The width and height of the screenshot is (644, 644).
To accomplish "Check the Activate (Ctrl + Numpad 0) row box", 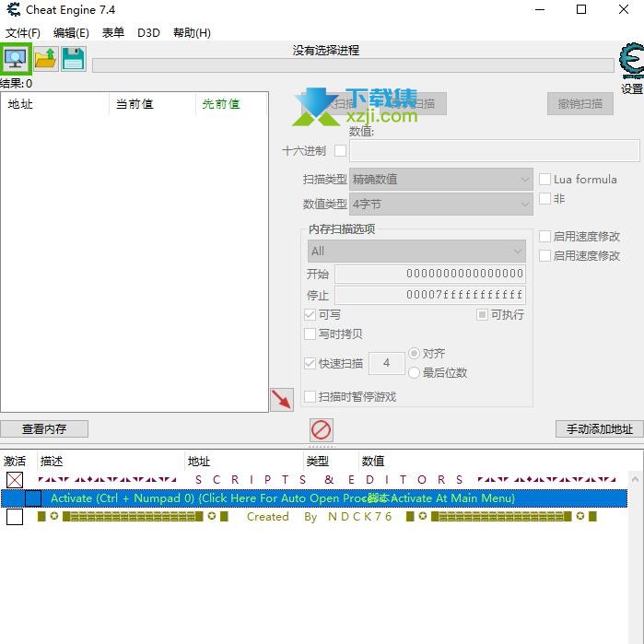I will pos(33,498).
